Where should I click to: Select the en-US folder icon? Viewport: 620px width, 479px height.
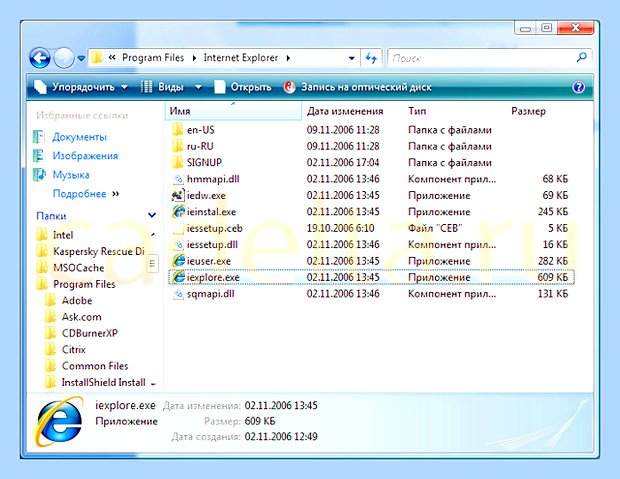[178, 129]
